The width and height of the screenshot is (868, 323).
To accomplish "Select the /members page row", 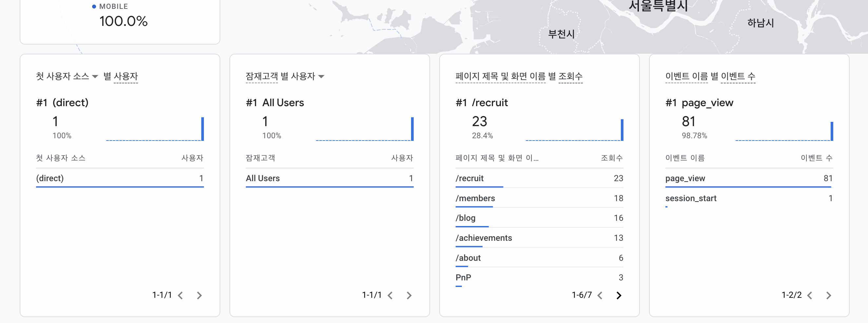I will coord(539,198).
